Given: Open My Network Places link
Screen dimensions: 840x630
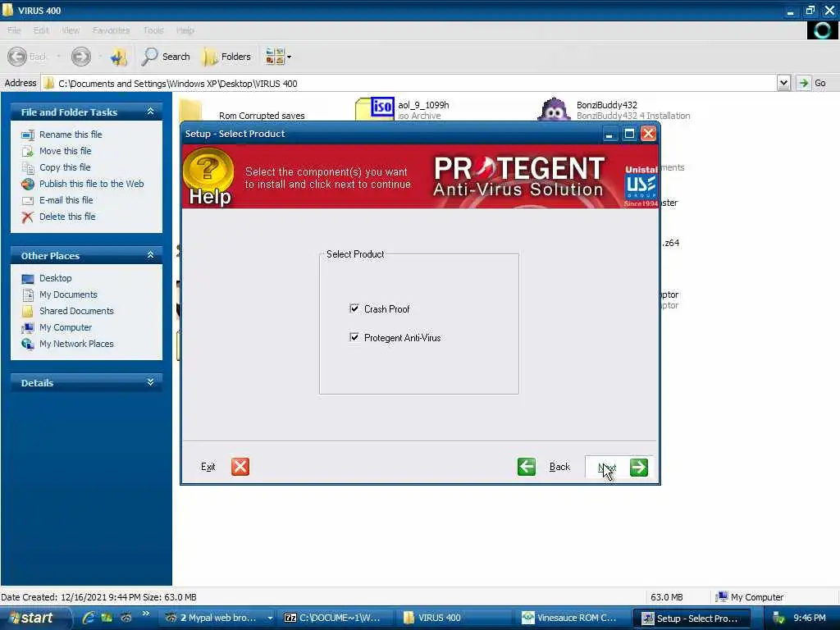Looking at the screenshot, I should [76, 344].
